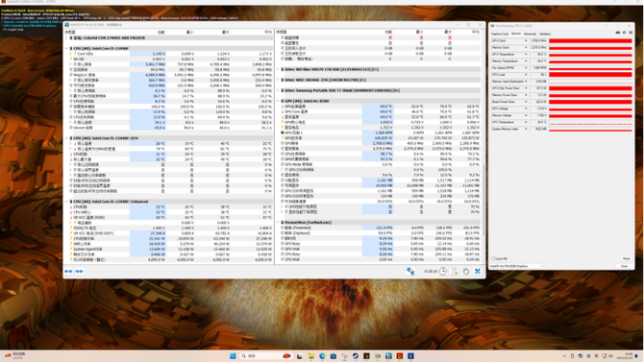Click the GPU-Z refresh icon
This screenshot has width=644, height=362.
(624, 33)
